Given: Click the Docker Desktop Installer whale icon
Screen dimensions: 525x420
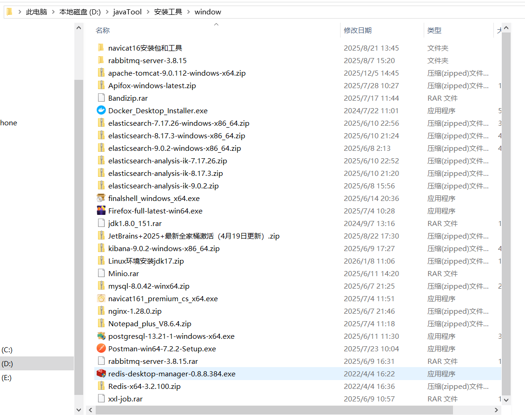Looking at the screenshot, I should tap(101, 110).
